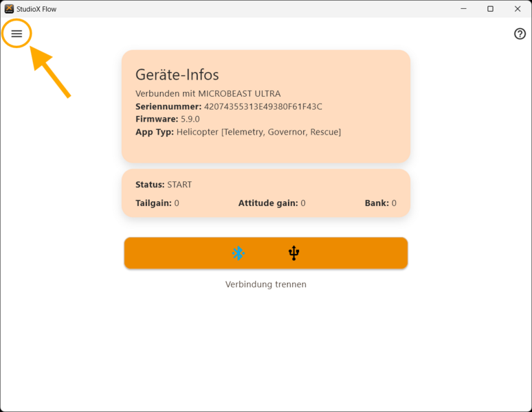Click the StudioX Flow app icon in title bar

tap(9, 9)
